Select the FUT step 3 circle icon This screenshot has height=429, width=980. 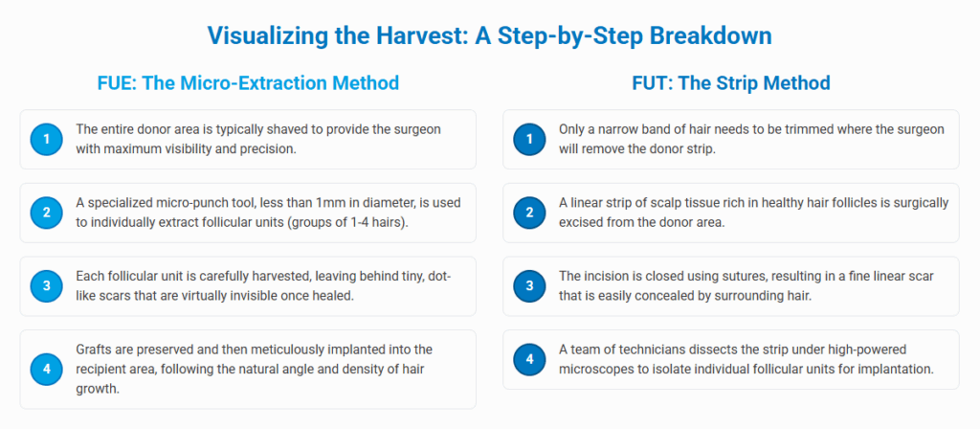(x=528, y=286)
